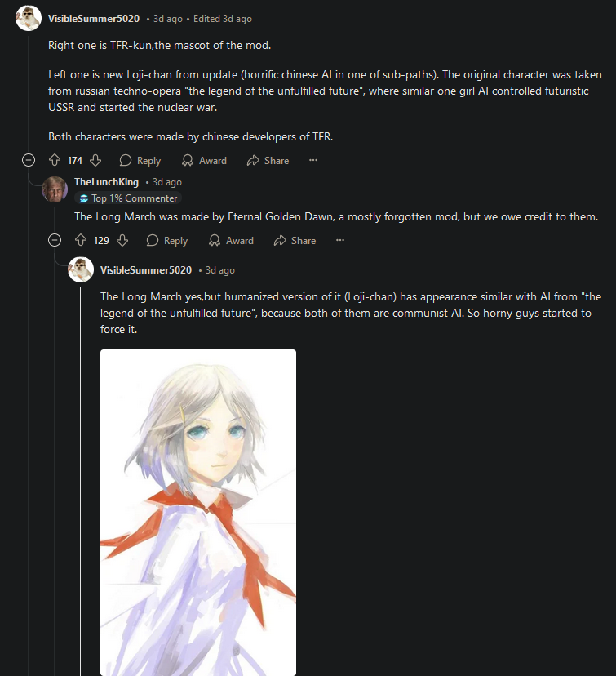Open VisibleSummer5020's avatar on the top comment

coord(29,18)
